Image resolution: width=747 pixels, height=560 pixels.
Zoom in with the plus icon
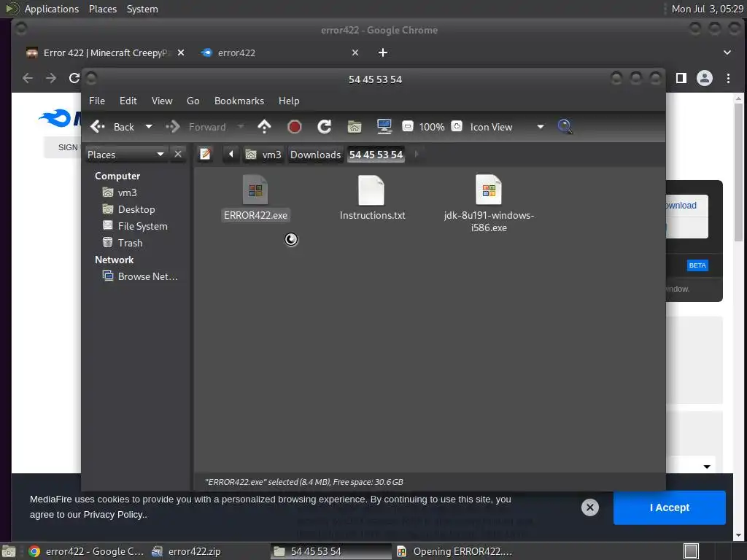click(x=457, y=127)
